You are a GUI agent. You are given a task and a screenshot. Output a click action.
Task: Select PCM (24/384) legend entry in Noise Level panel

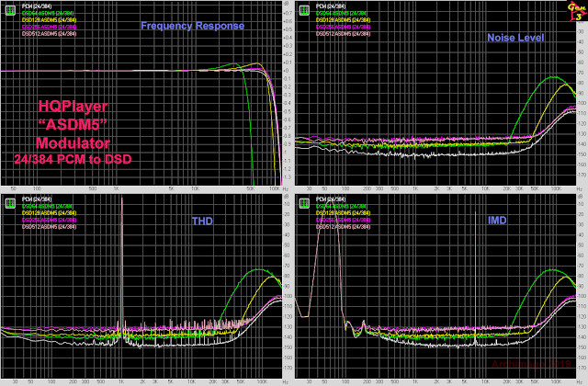click(x=331, y=6)
